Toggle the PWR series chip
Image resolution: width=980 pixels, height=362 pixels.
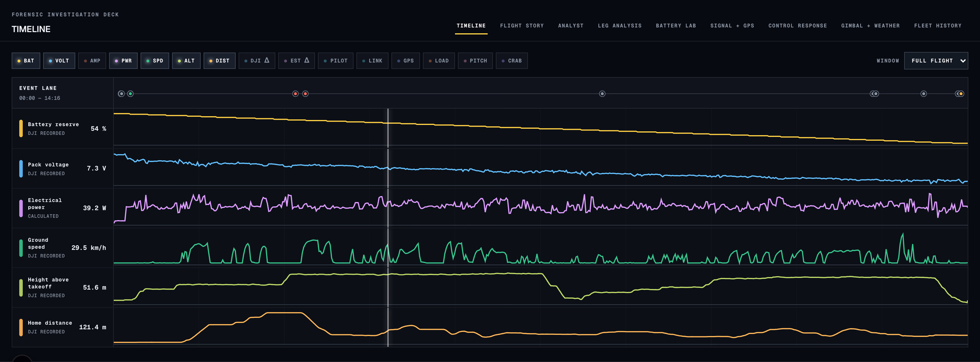tap(123, 60)
